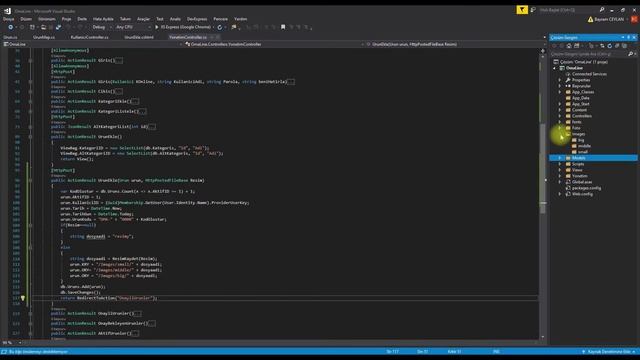
Task: Click the navigate backward toolbar icon
Action: tap(11, 27)
